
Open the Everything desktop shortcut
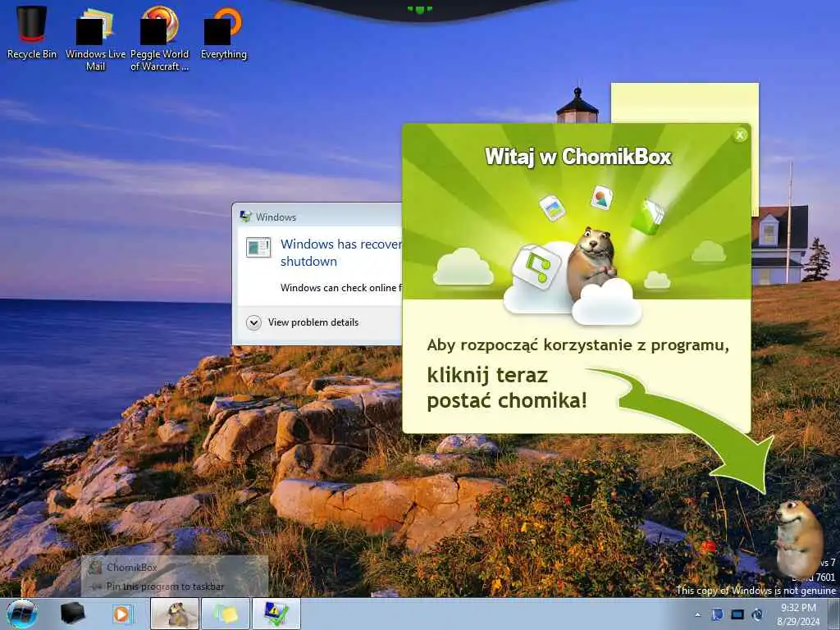pos(223,33)
